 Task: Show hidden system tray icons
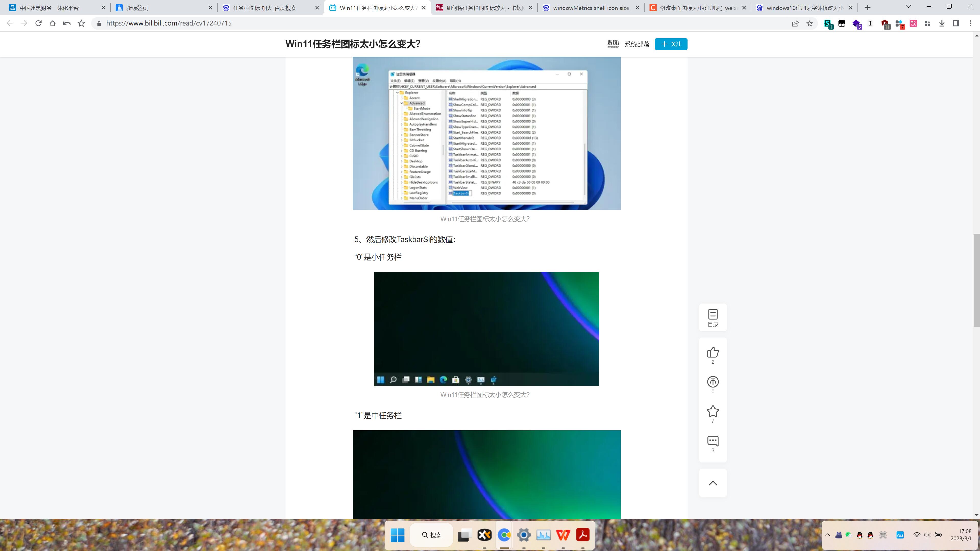[827, 535]
